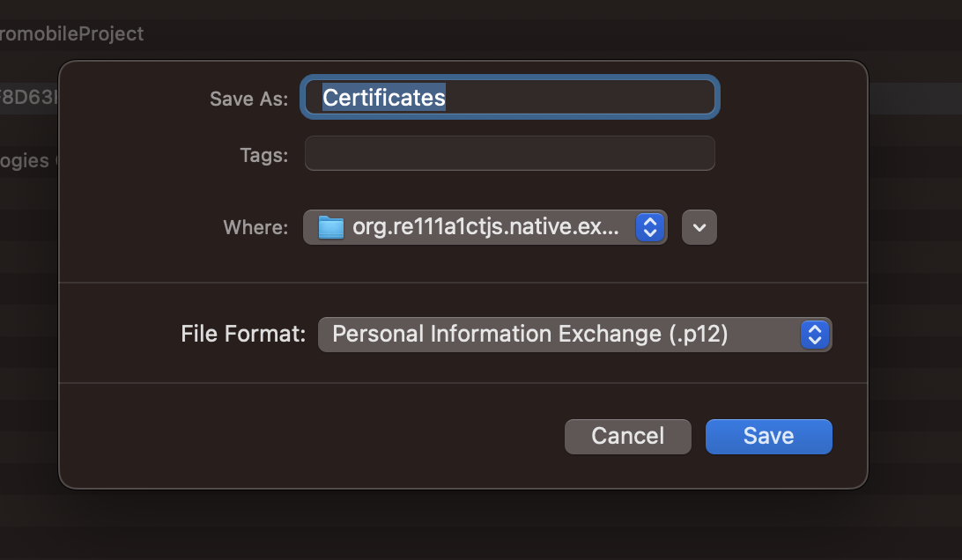Image resolution: width=962 pixels, height=560 pixels.
Task: Click the blue up-down arrows beside the folder name
Action: pos(650,227)
